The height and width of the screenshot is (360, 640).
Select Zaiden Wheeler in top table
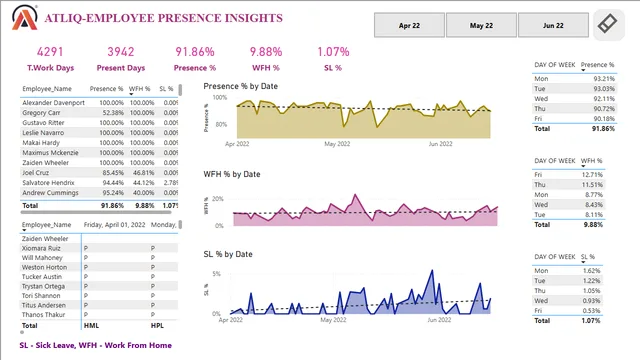point(99,162)
